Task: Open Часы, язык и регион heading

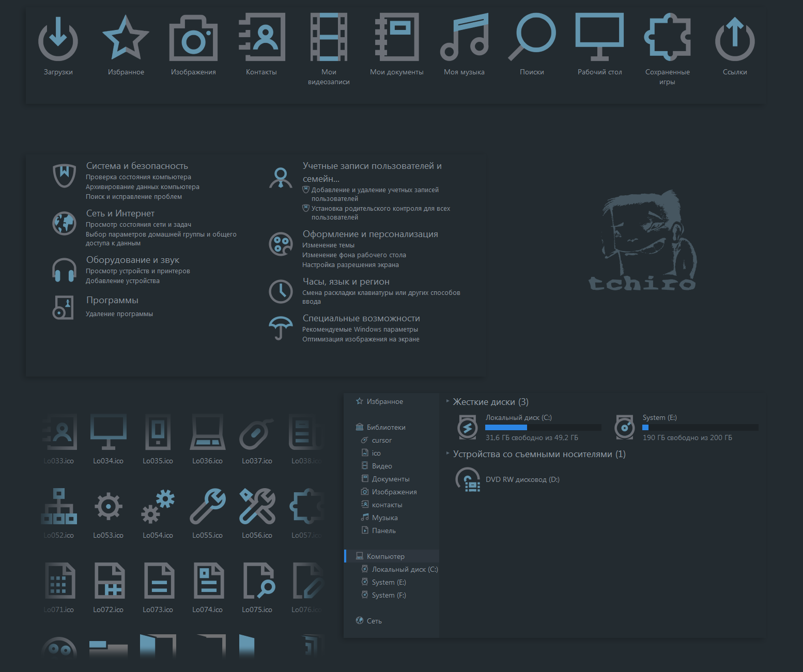Action: 346,282
